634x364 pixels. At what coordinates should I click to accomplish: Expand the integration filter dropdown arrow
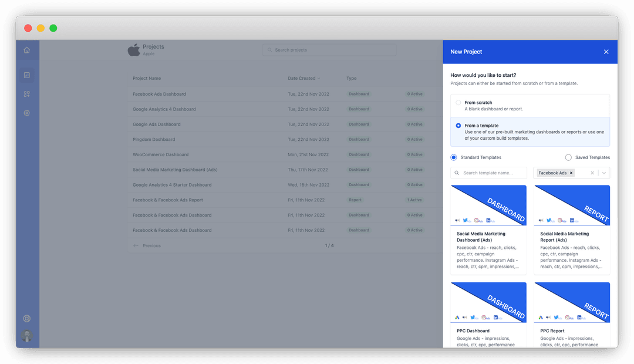tap(603, 173)
